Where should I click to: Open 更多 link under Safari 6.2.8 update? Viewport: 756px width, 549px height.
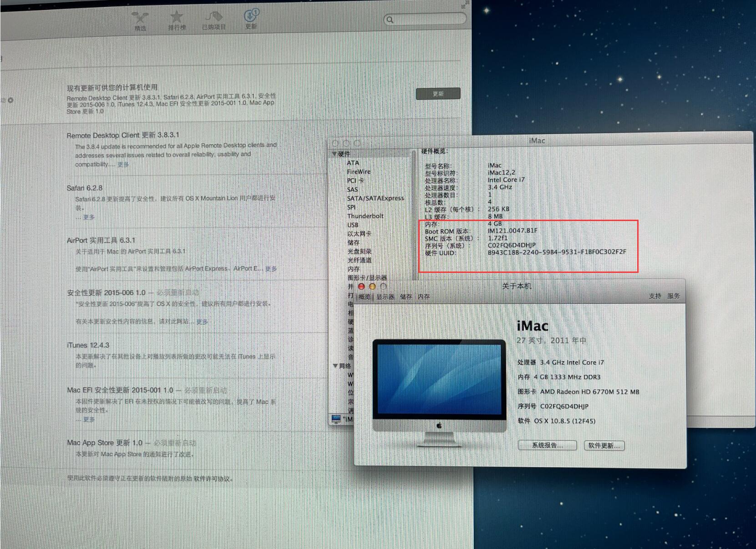[x=89, y=217]
